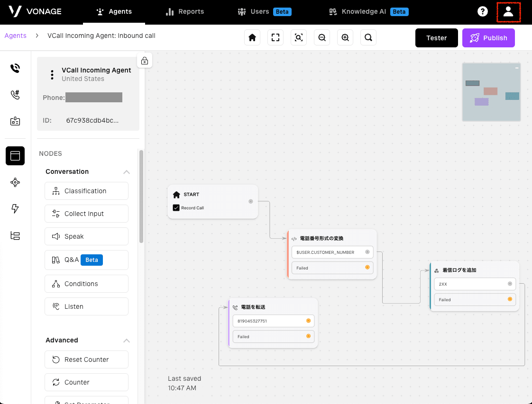Select the Collect Input node
This screenshot has width=532, height=404.
click(86, 214)
